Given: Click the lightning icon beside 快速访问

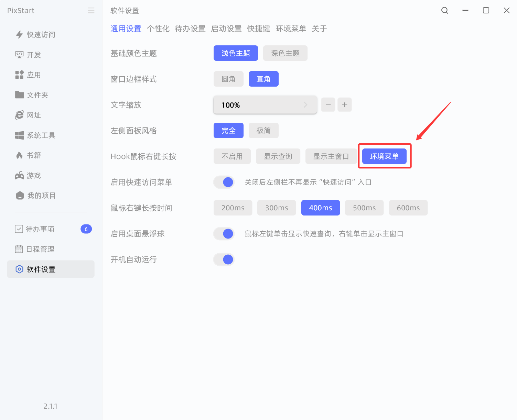Looking at the screenshot, I should click(x=19, y=34).
